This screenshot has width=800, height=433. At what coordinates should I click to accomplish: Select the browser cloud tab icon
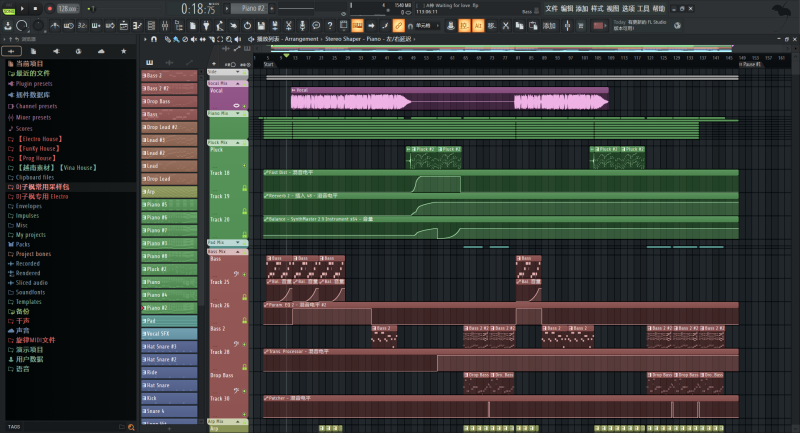[x=101, y=51]
